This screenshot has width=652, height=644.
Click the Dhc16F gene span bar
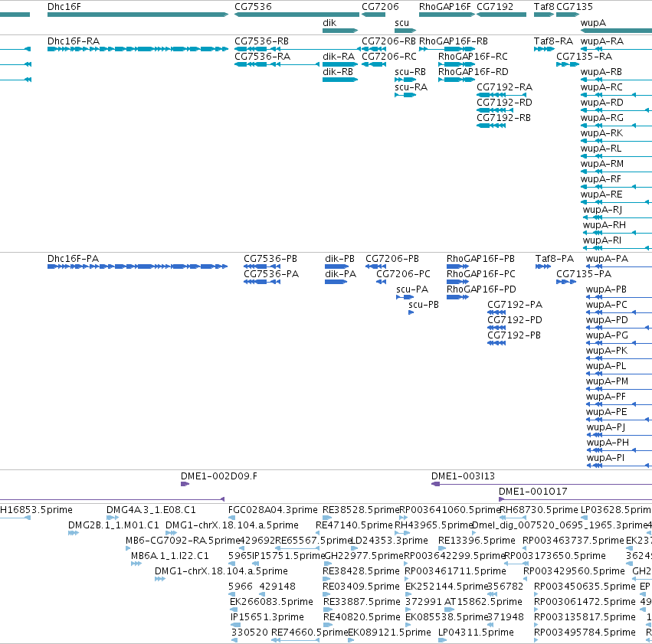[x=138, y=15]
